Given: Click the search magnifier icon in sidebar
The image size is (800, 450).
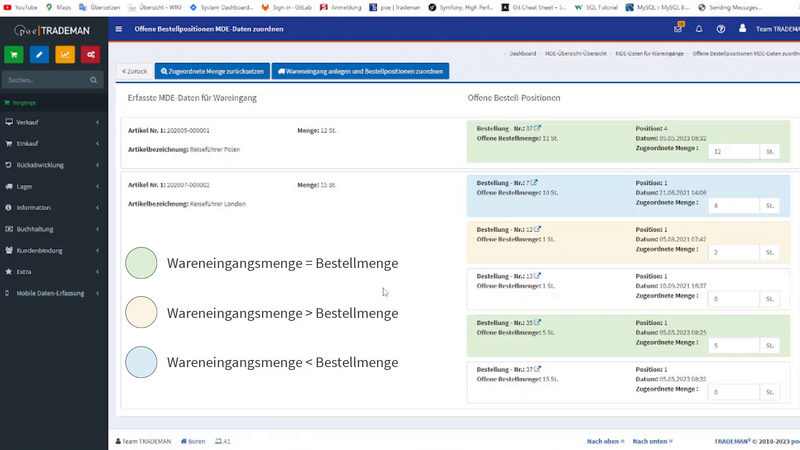Looking at the screenshot, I should [93, 80].
